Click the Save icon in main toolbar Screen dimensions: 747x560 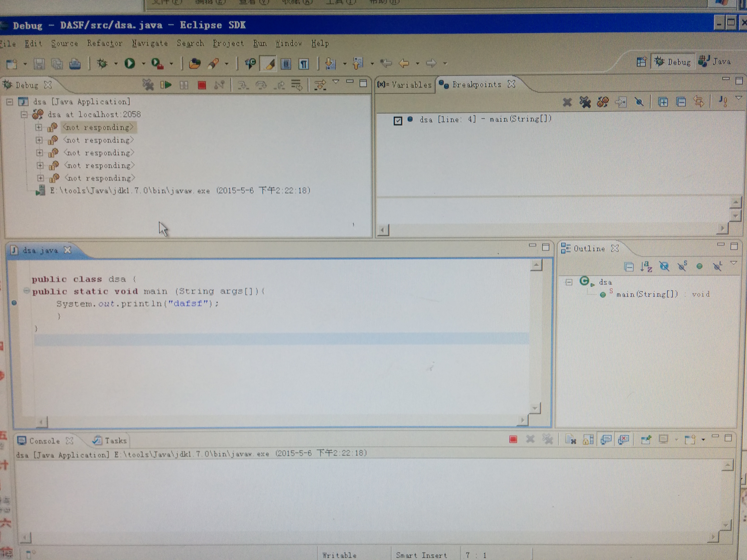pos(39,64)
